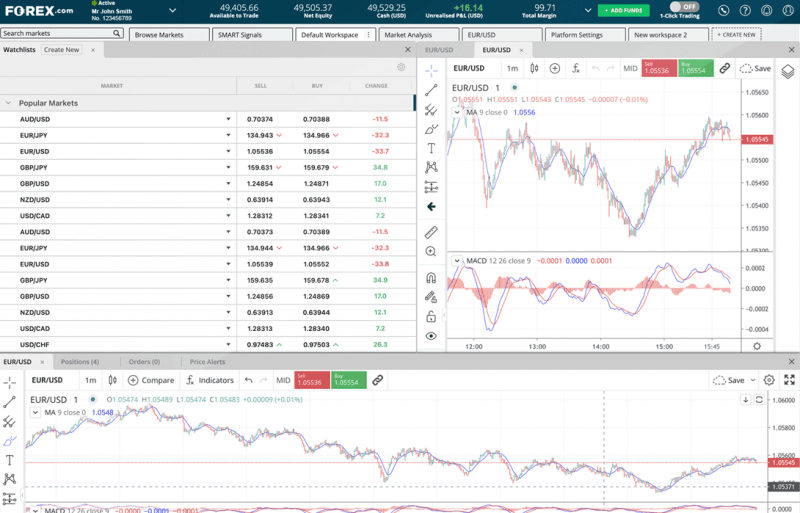The height and width of the screenshot is (513, 800).
Task: Click undo arrow in lower chart toolbar
Action: 248,380
